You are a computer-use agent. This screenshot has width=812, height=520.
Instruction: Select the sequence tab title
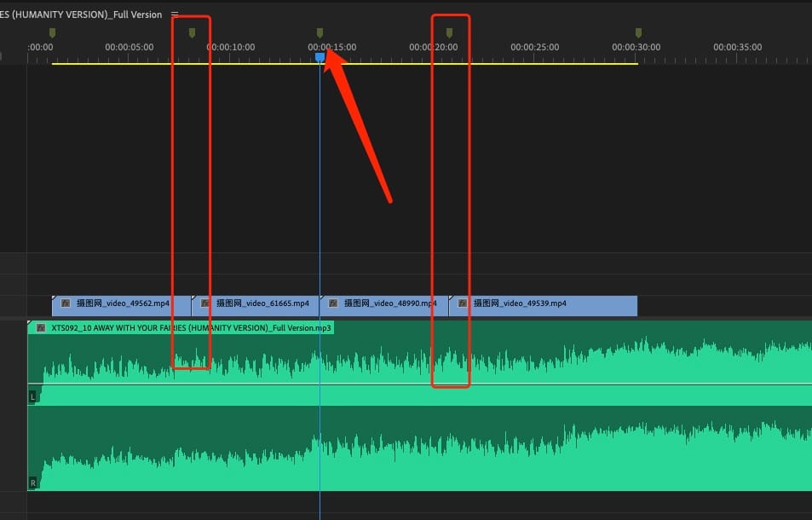81,14
